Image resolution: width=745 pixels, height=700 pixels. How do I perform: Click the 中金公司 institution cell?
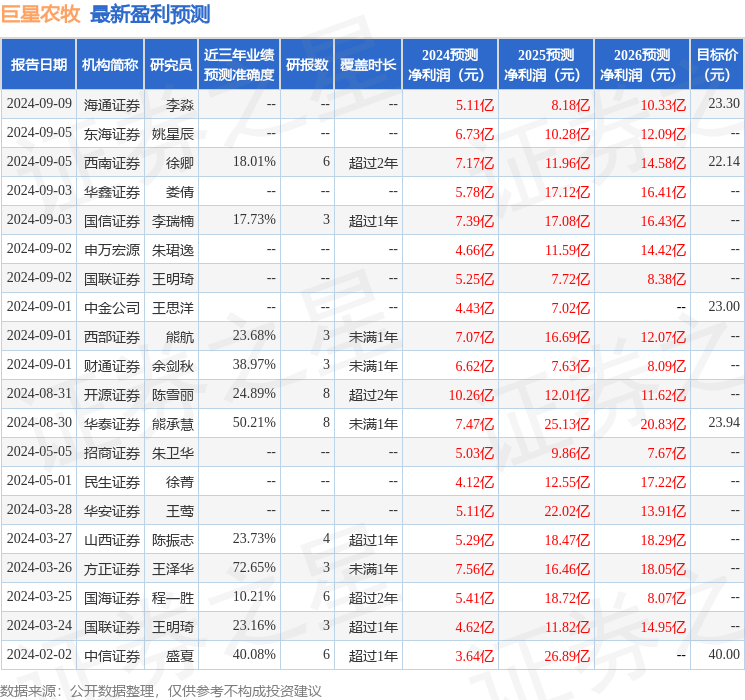coord(112,308)
